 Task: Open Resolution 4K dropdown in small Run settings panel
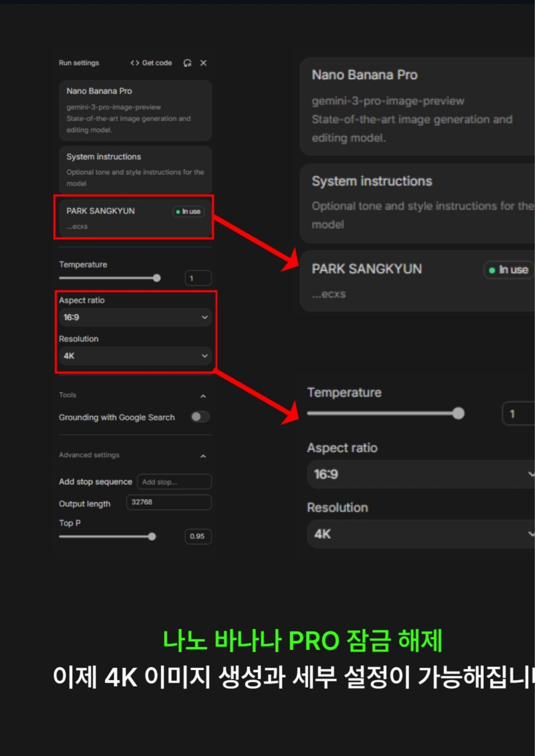coord(135,356)
